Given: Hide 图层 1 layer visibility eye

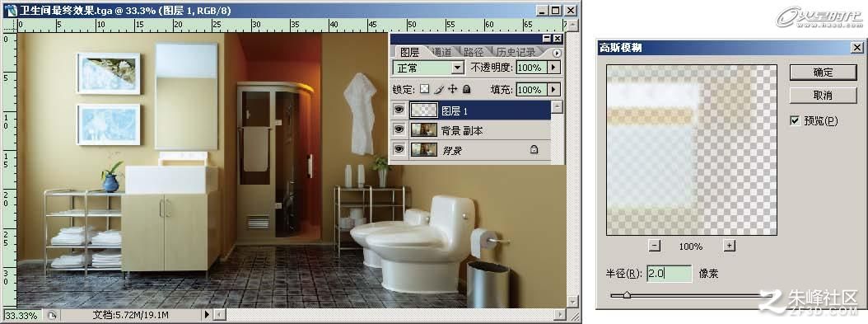Looking at the screenshot, I should (x=398, y=110).
